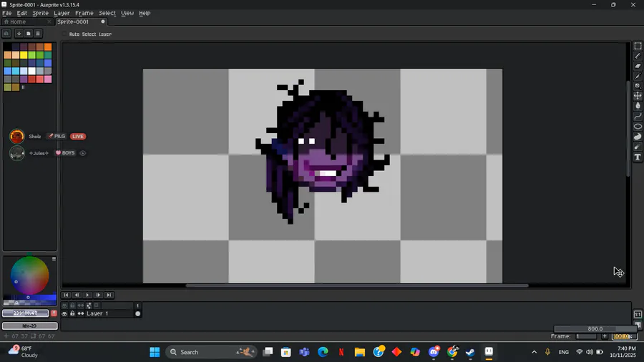The height and width of the screenshot is (362, 644).
Task: Select the Ellipse tool
Action: [638, 127]
